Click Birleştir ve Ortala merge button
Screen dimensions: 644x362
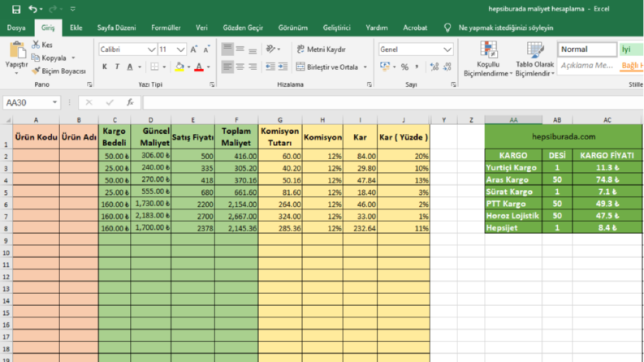tap(327, 67)
